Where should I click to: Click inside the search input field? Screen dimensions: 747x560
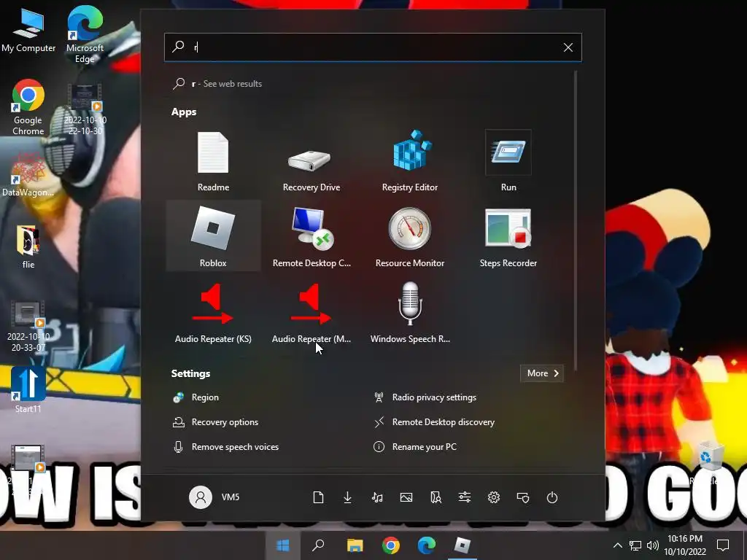(373, 47)
